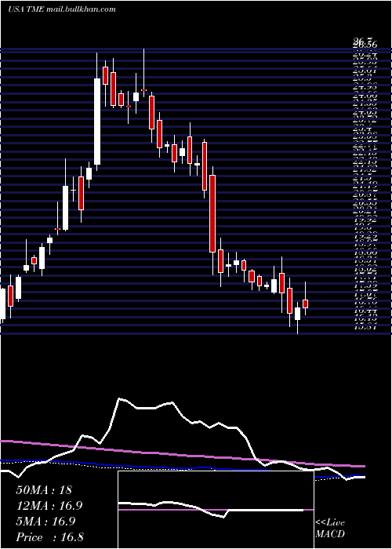This screenshot has height=549, width=392.
Task: Click the 'USA TME mail.bullkhan.com' chart title
Action: click(x=62, y=9)
